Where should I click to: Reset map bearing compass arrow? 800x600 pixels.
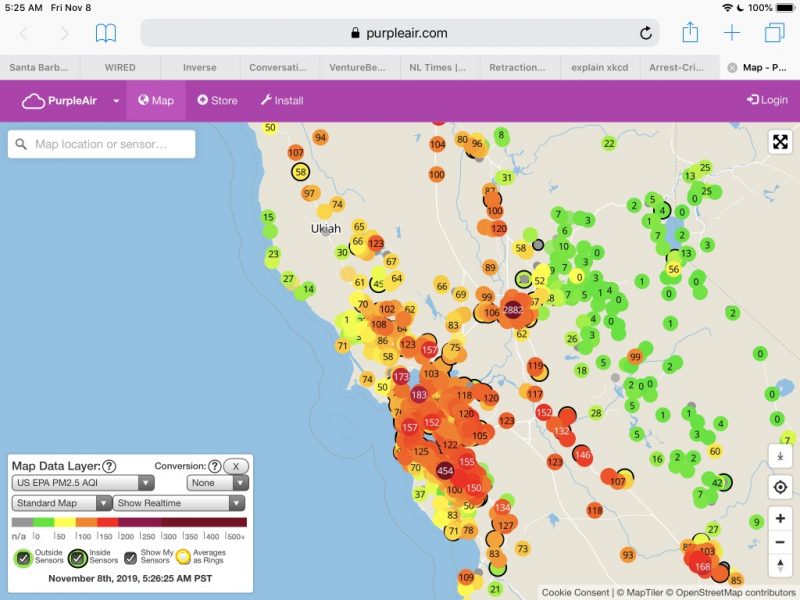(x=780, y=565)
